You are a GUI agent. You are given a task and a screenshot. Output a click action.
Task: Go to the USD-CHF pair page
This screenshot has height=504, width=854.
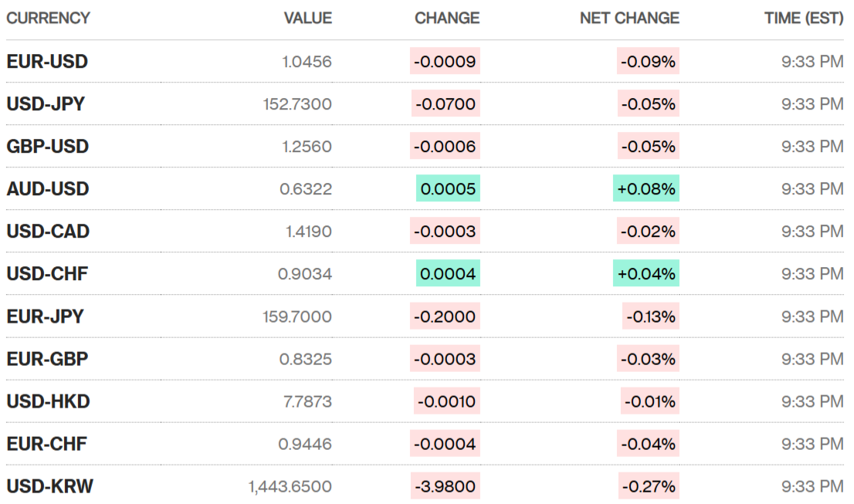[47, 274]
